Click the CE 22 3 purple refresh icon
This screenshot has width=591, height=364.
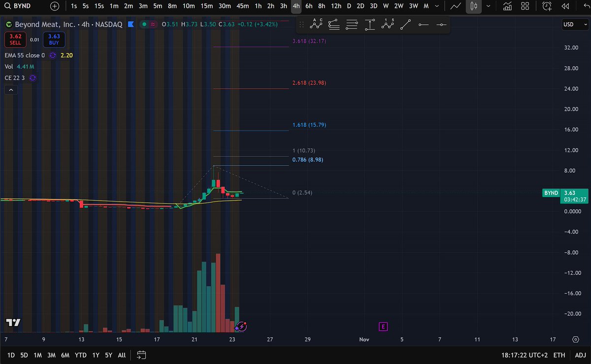click(x=33, y=78)
